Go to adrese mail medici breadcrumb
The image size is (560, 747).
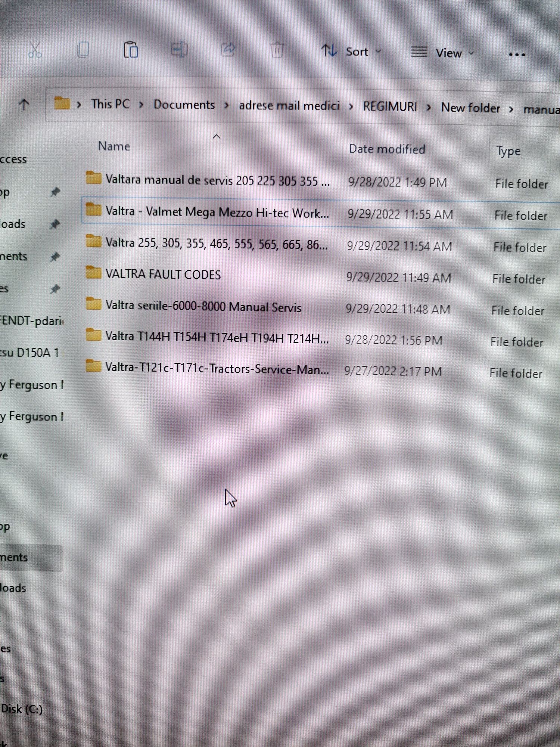pos(289,106)
